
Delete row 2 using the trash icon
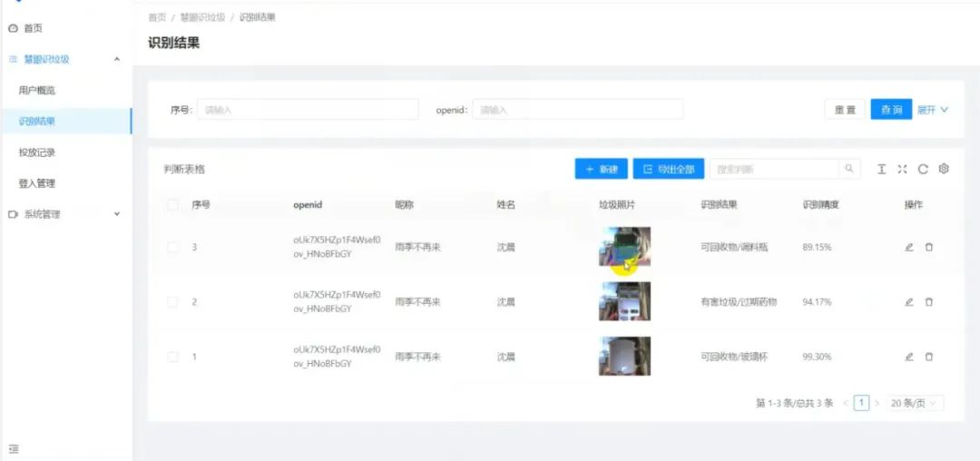point(929,302)
